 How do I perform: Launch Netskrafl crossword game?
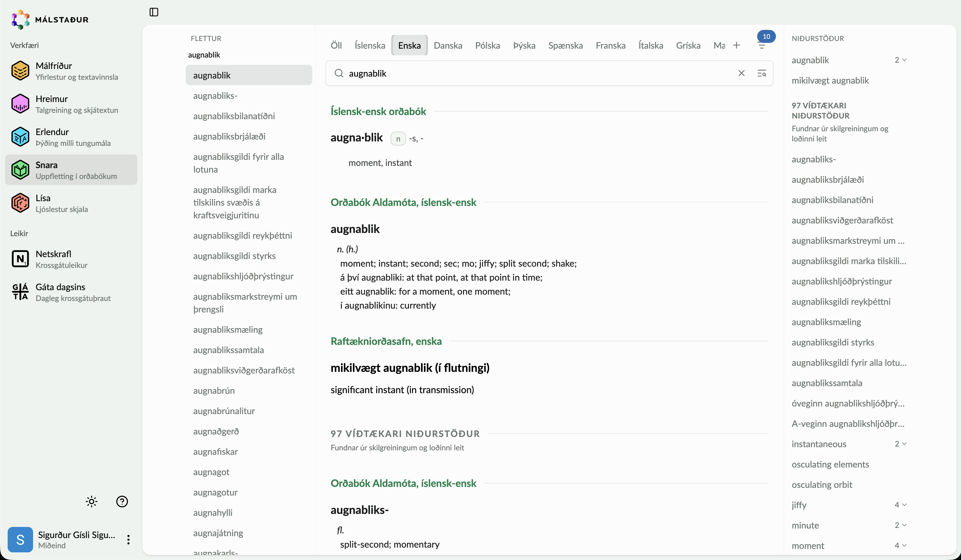[71, 259]
